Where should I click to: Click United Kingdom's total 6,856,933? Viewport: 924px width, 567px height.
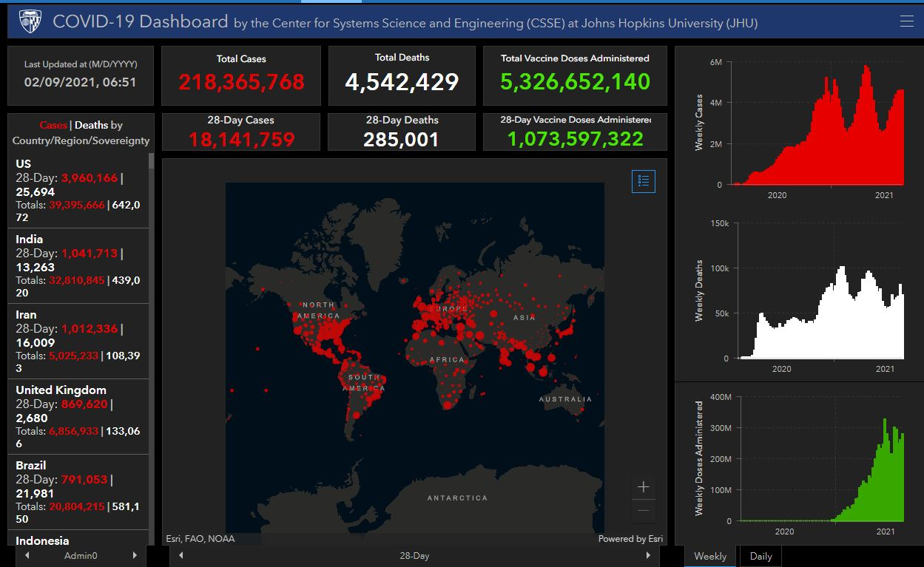point(73,431)
